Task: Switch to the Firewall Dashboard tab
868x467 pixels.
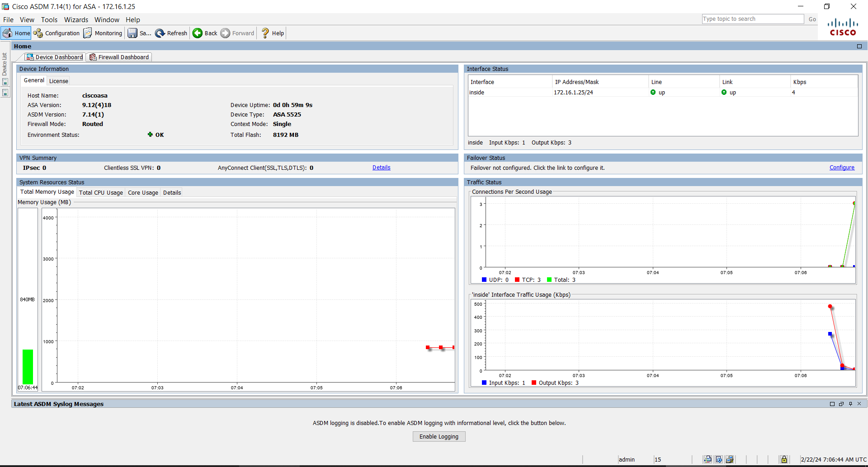Action: click(x=119, y=57)
